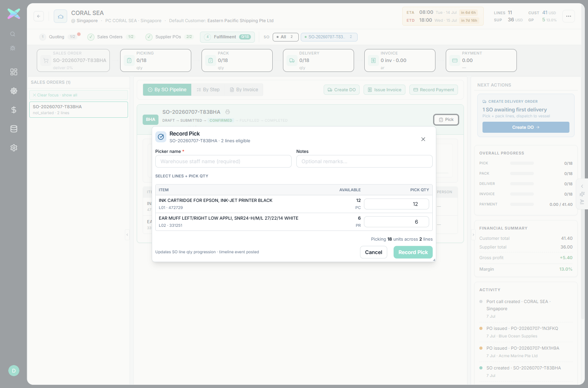This screenshot has height=388, width=588.
Task: Click the search icon in left sidebar
Action: pos(13,34)
